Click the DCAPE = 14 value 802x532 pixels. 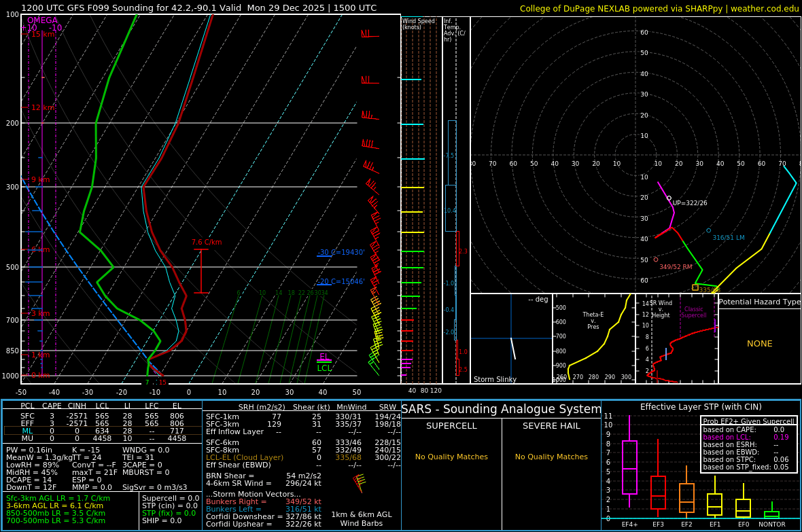pyautogui.click(x=29, y=480)
